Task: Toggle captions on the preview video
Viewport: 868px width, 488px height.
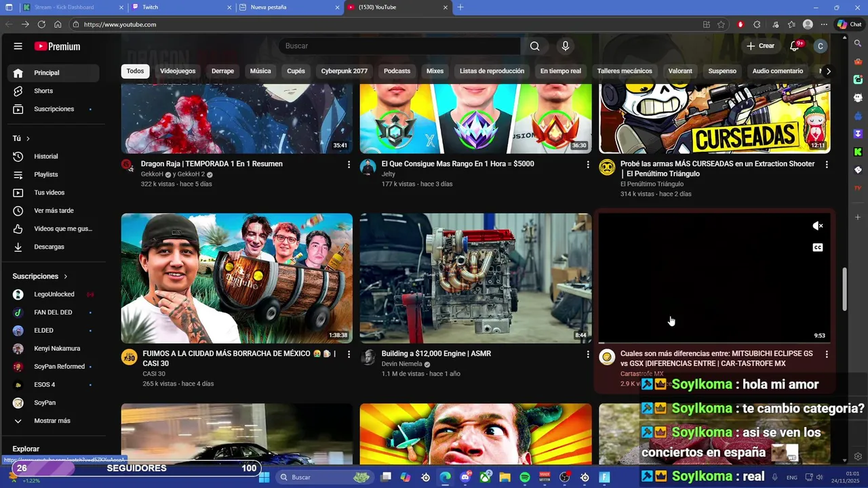Action: (x=818, y=247)
